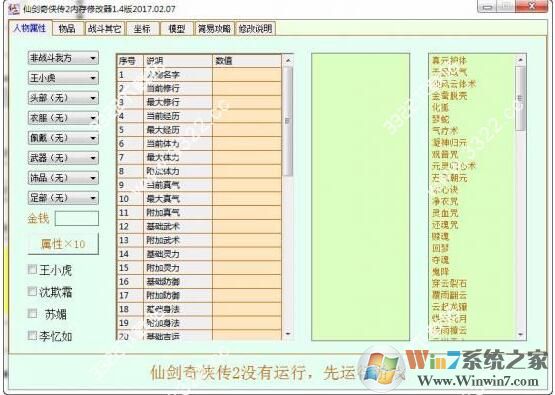Select 观音咒 in the skill list

445,154
